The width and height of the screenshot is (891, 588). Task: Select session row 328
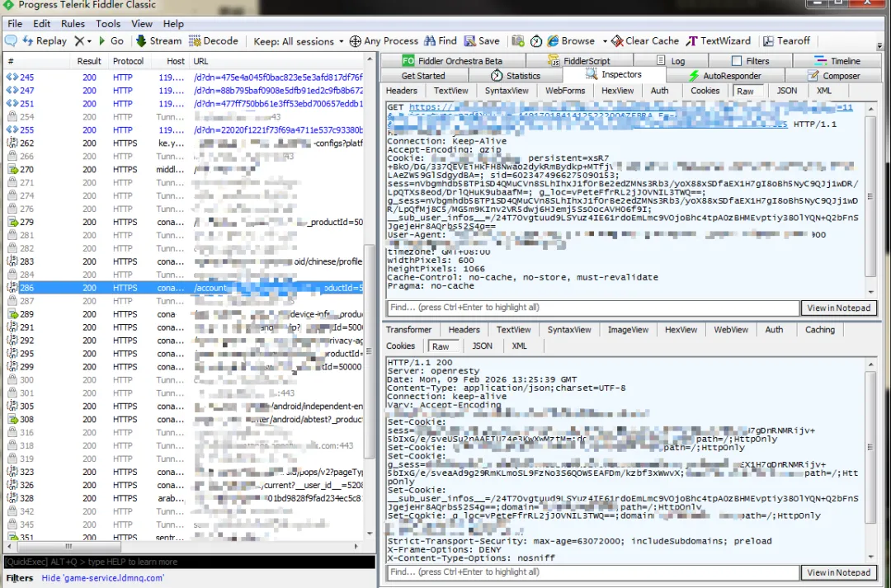tap(184, 498)
